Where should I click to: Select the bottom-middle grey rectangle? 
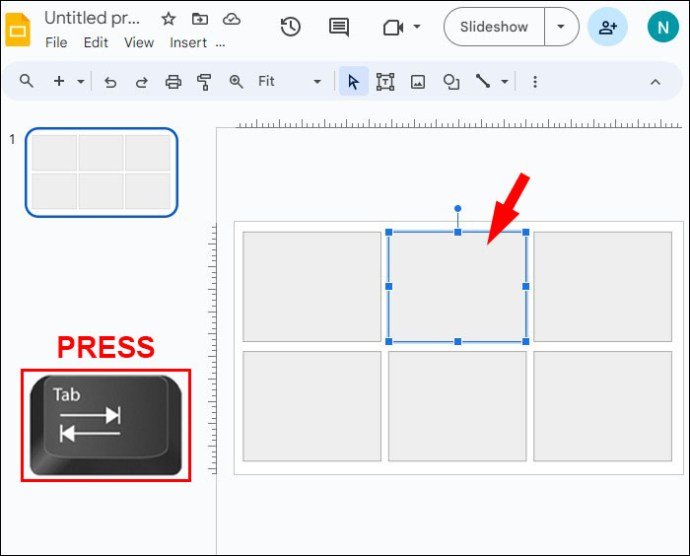[457, 406]
